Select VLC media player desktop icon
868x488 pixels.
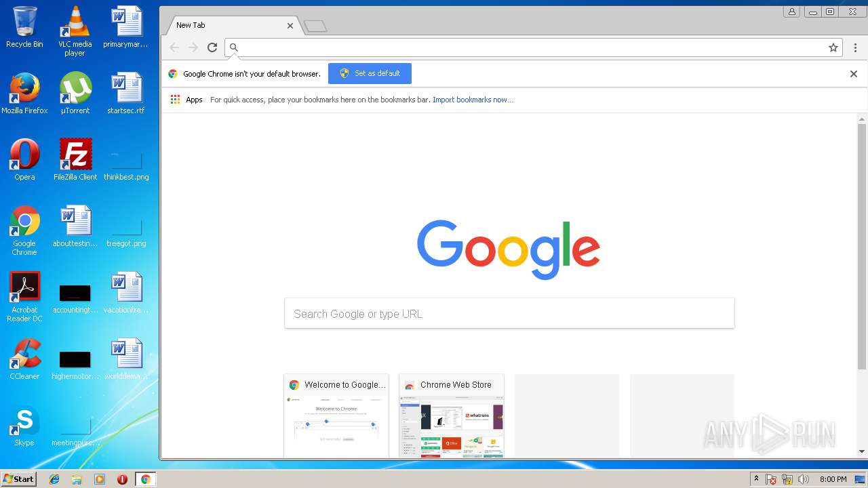75,31
